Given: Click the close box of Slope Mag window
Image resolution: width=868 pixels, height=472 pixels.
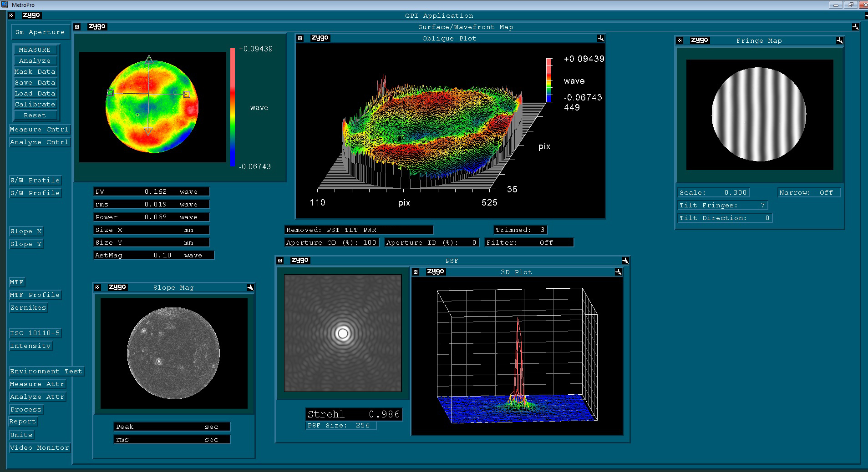Looking at the screenshot, I should [x=97, y=287].
